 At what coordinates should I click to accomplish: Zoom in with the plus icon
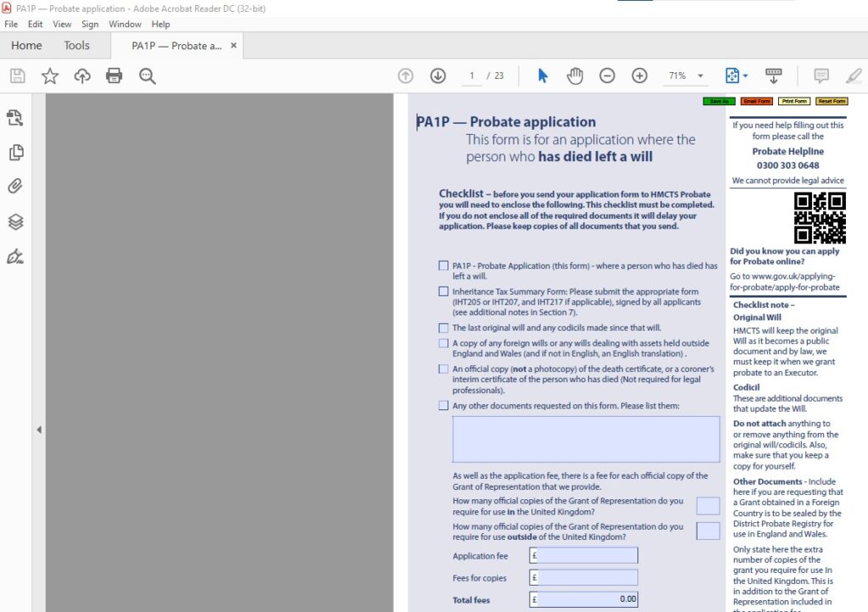(639, 75)
